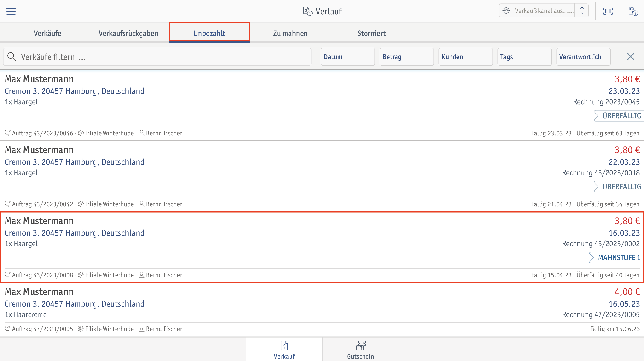Switch to the Storniert tab

pyautogui.click(x=371, y=33)
